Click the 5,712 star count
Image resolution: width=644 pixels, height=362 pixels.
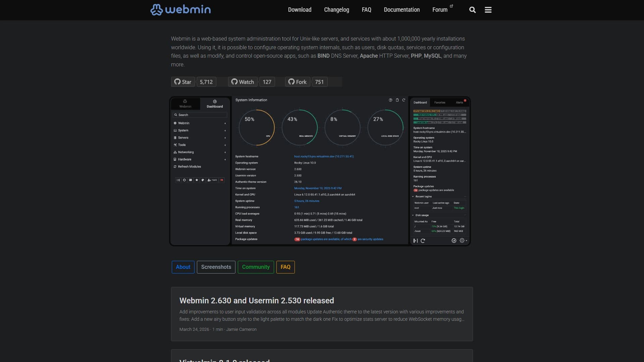coord(206,82)
